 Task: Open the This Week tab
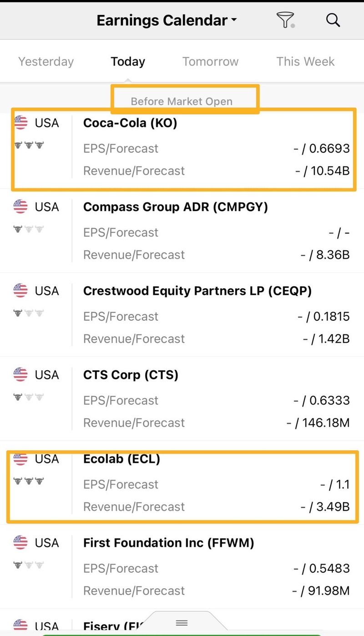(x=305, y=61)
